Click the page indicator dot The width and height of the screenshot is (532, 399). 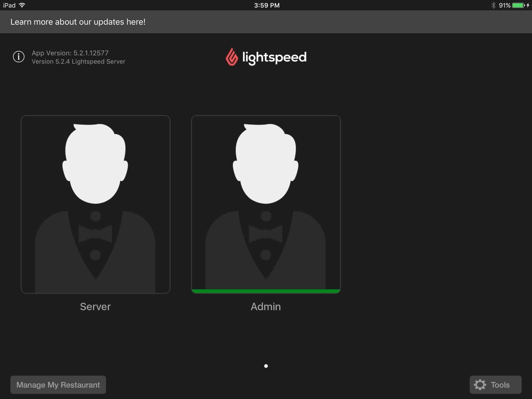266,366
